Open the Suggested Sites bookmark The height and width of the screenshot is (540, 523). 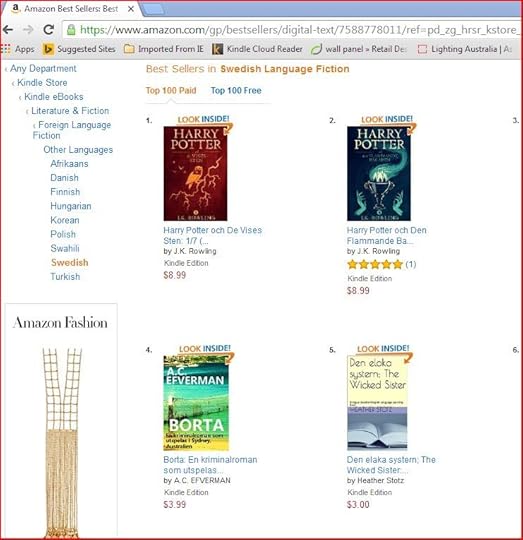[x=79, y=49]
